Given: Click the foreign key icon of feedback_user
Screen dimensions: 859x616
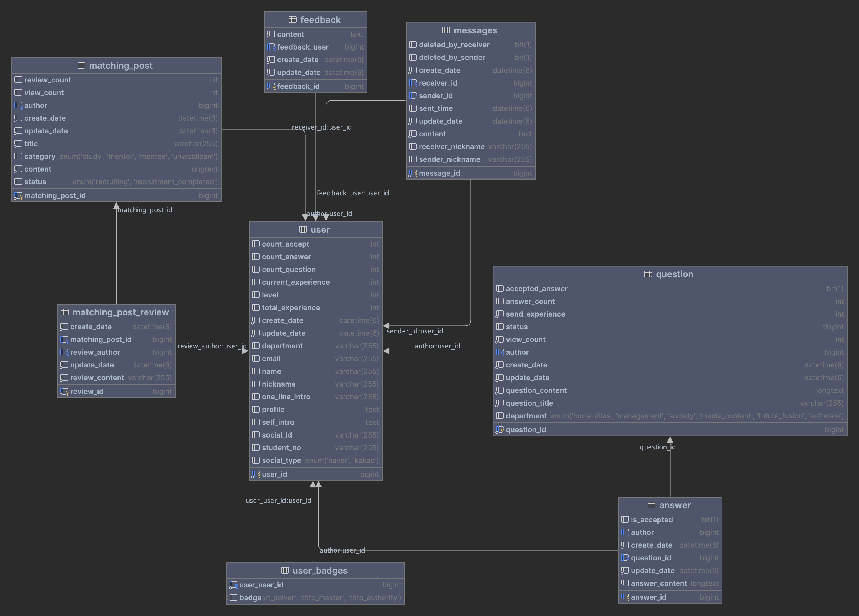Looking at the screenshot, I should (x=271, y=47).
